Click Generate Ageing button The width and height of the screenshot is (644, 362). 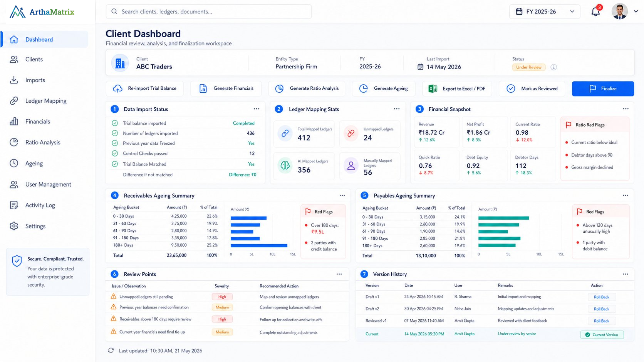(x=384, y=88)
